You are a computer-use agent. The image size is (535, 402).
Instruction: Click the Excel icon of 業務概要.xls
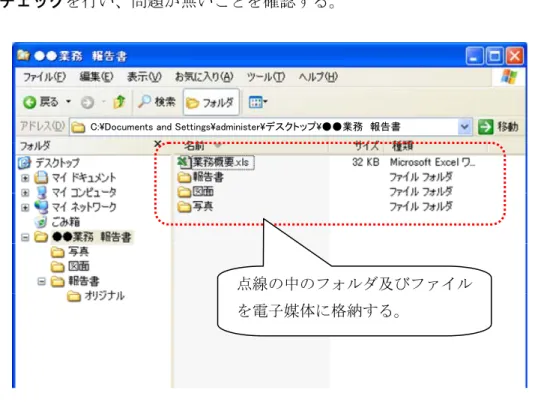tap(184, 162)
